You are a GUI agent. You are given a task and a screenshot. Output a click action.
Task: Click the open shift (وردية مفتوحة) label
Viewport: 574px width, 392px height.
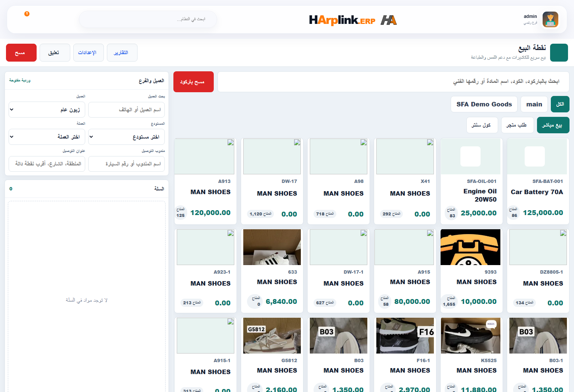(20, 80)
